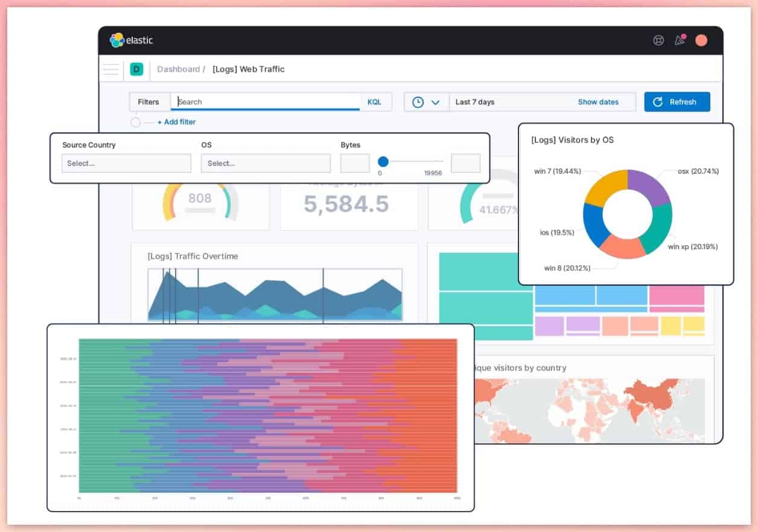Toggle the filter pin circle near Add filter
Image resolution: width=758 pixels, height=532 pixels.
pos(135,121)
